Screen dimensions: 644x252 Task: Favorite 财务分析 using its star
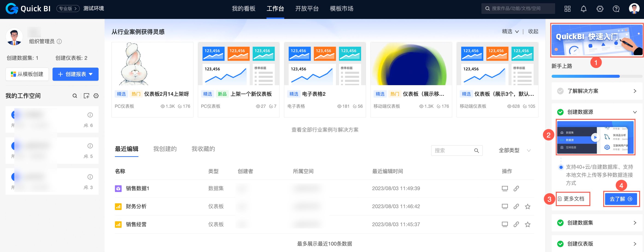pyautogui.click(x=528, y=206)
